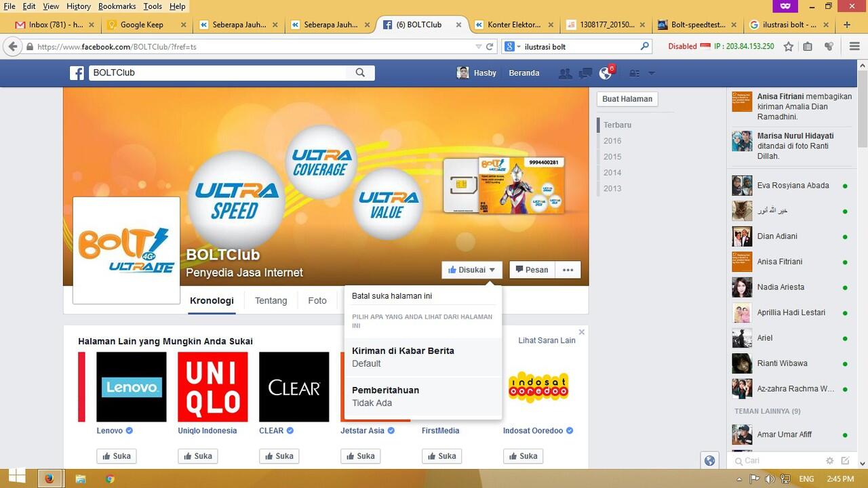
Task: Switch to the Bolt-speedtest tab
Action: click(x=698, y=25)
